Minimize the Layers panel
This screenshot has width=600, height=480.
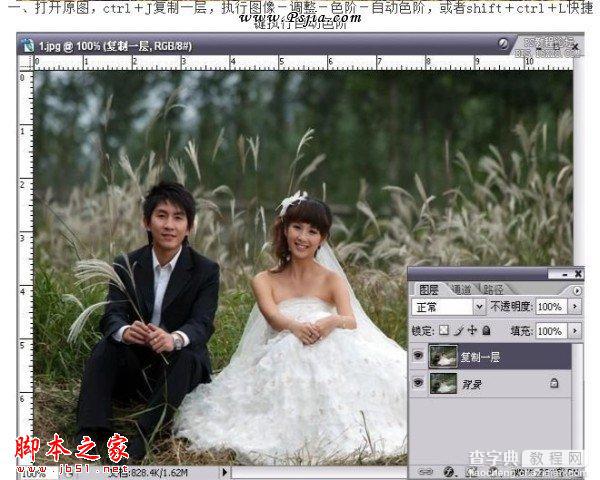565,274
